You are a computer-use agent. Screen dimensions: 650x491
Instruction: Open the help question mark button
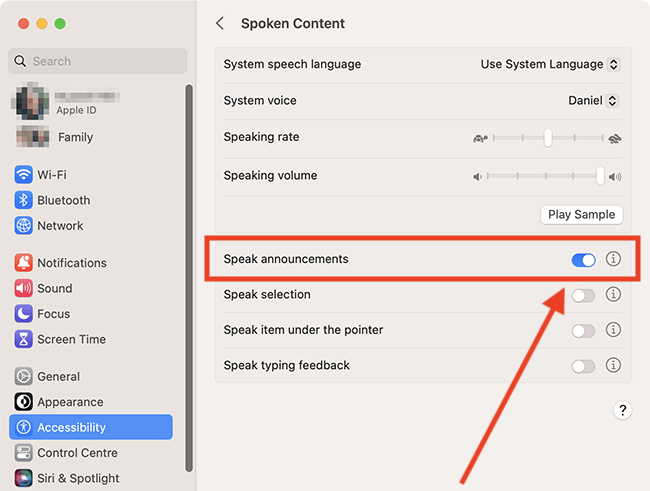[x=622, y=410]
